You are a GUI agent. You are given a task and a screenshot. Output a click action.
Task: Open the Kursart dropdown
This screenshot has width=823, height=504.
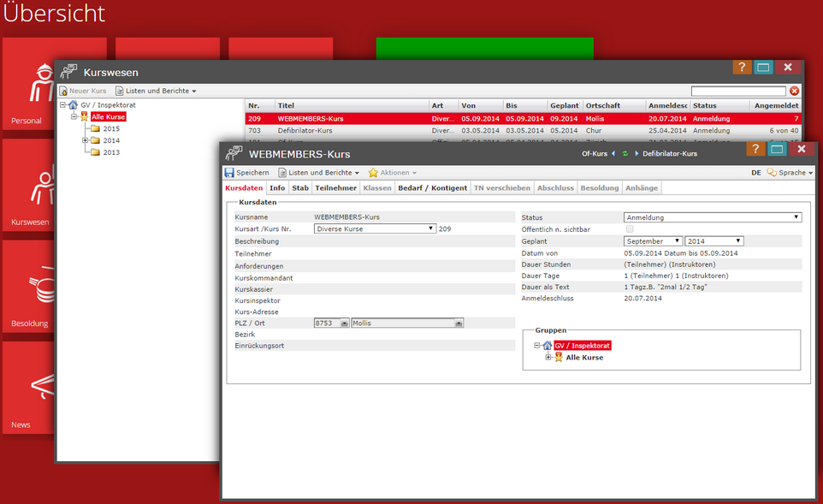[x=375, y=228]
